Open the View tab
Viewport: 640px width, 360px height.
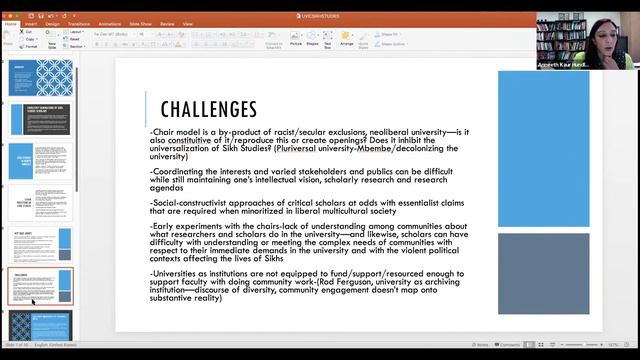coord(187,24)
